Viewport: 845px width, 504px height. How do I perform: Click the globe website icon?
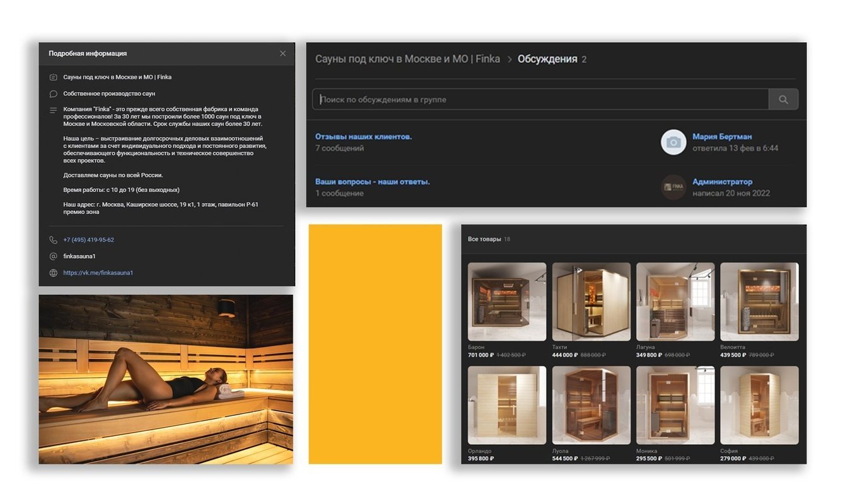click(53, 273)
